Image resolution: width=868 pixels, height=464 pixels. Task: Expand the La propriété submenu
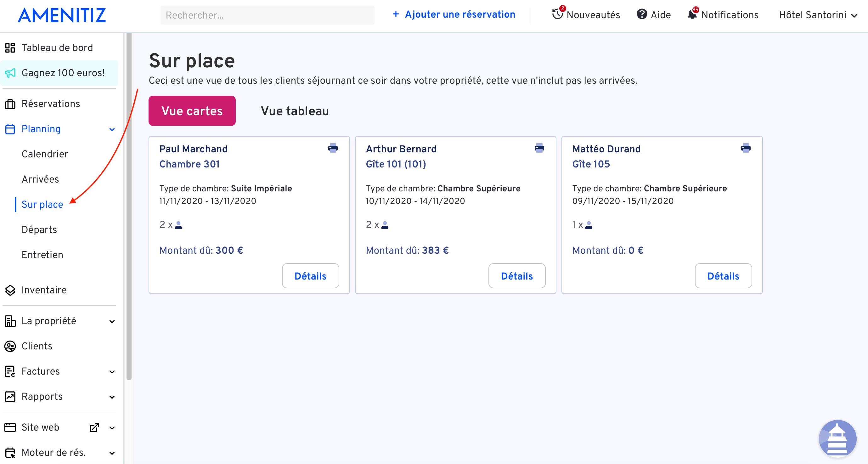(112, 321)
